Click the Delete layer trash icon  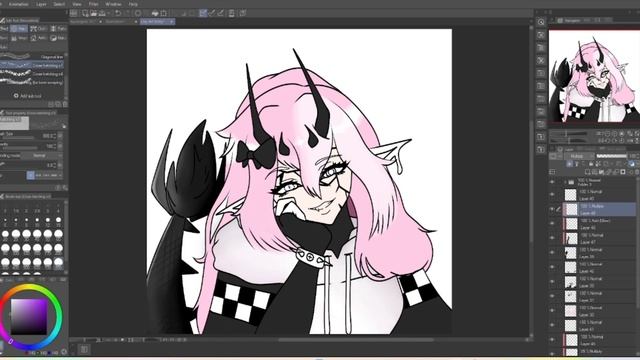coord(637,172)
